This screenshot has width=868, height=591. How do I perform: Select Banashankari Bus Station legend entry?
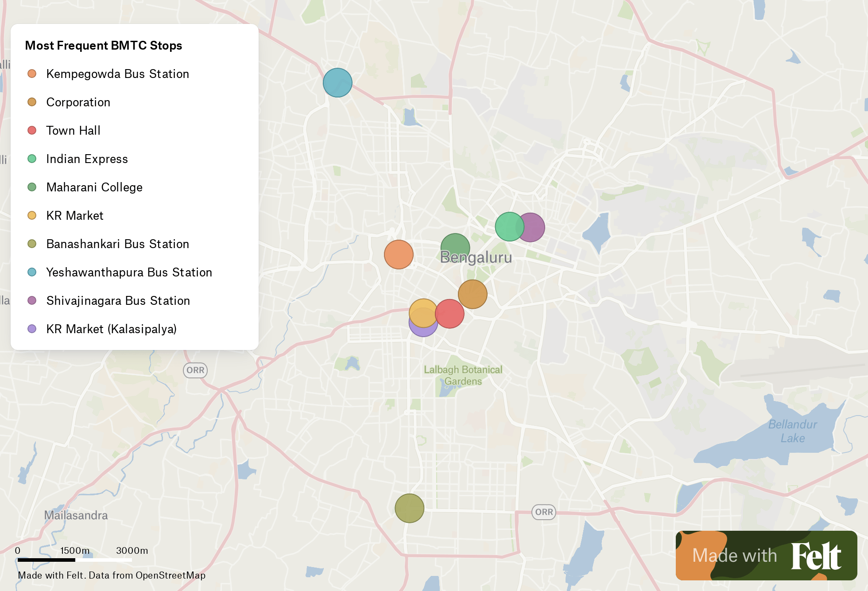point(117,244)
